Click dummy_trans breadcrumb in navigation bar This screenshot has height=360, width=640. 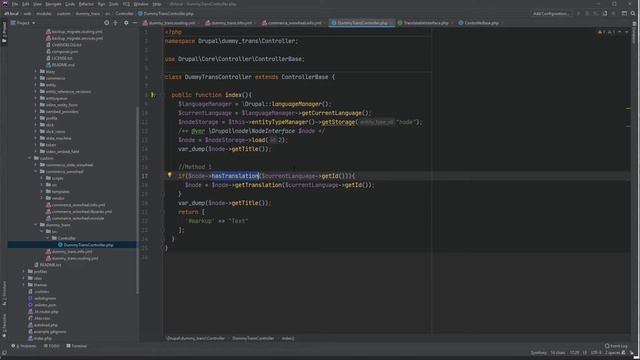(x=88, y=13)
